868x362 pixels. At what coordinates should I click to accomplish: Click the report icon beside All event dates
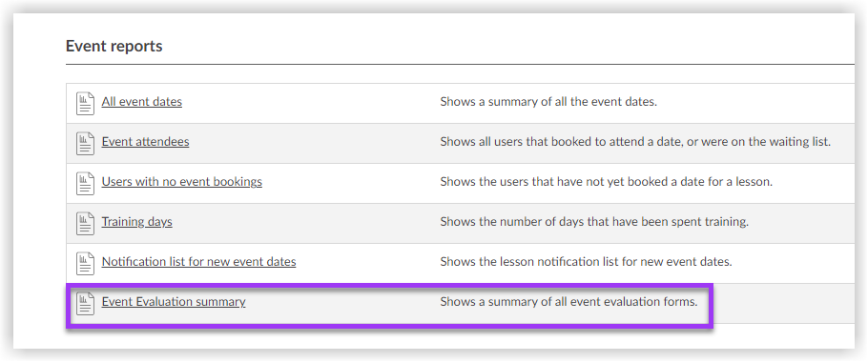click(85, 103)
